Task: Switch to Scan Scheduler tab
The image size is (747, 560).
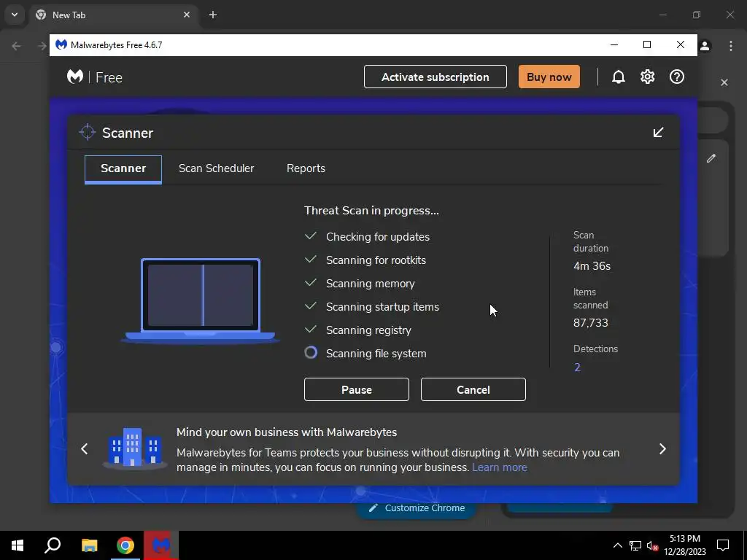Action: pos(216,168)
